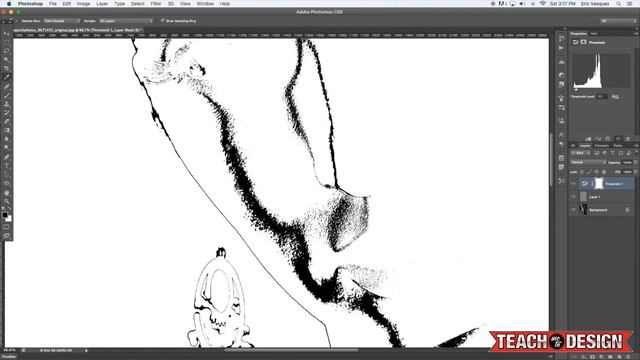Toggle lock position
This screenshot has height=360, width=640.
point(596,172)
